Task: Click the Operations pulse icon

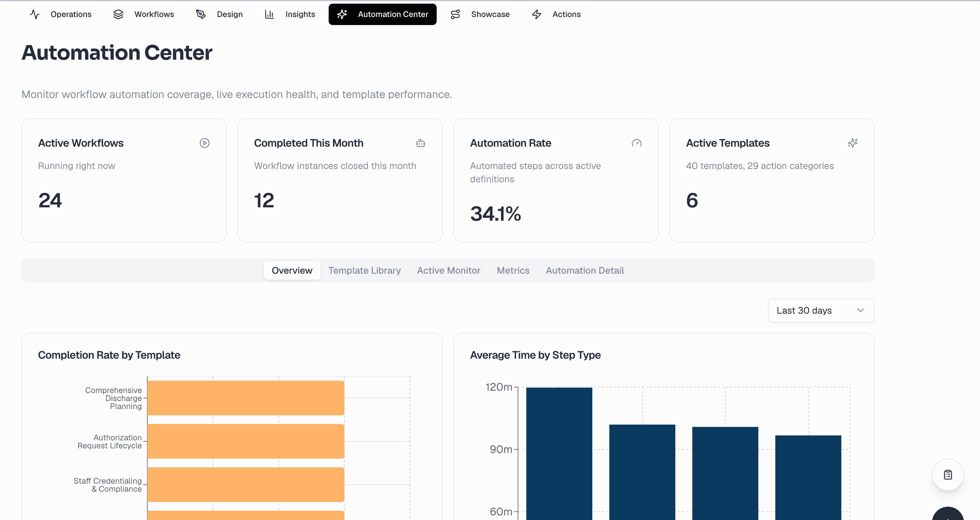Action: coord(35,14)
